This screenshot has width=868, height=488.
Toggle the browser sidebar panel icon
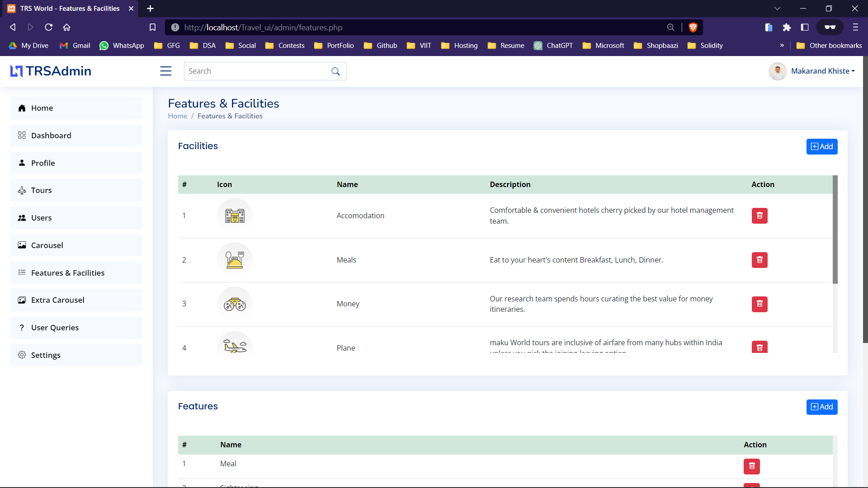coord(805,28)
